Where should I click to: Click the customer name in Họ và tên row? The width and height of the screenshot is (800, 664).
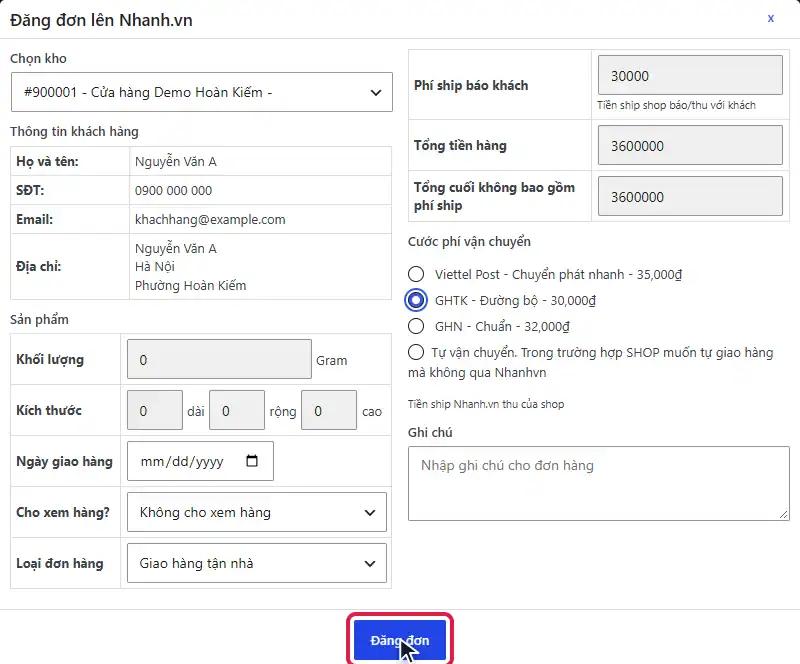176,161
